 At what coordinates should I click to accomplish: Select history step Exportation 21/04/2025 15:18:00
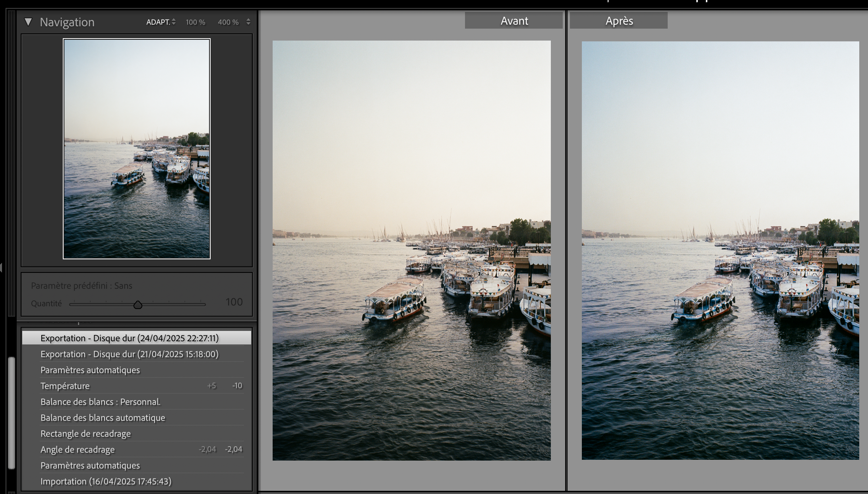[x=130, y=354]
